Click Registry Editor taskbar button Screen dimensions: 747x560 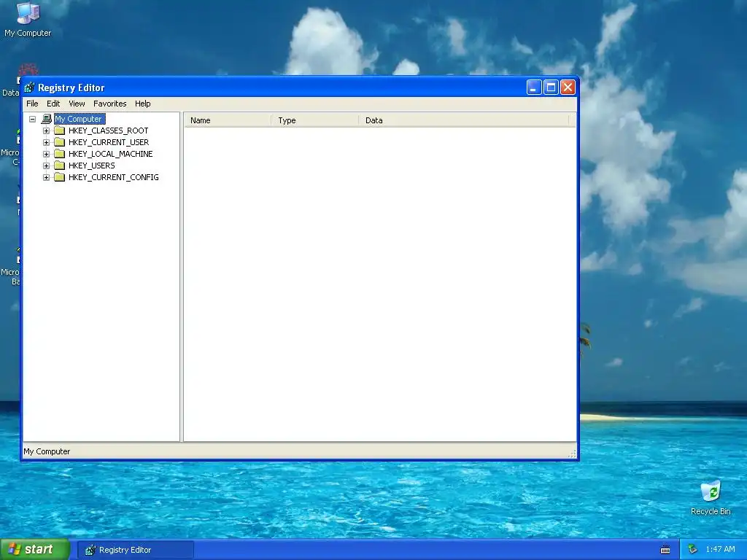(135, 550)
